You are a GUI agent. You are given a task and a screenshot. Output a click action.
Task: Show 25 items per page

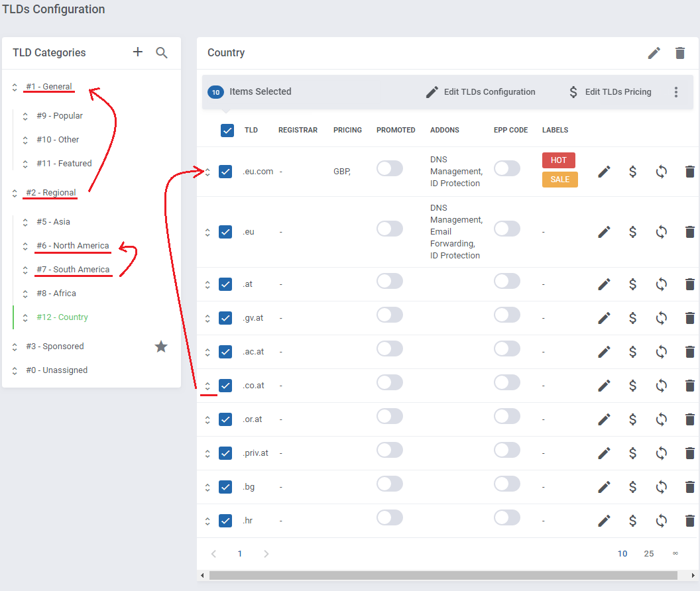(649, 553)
